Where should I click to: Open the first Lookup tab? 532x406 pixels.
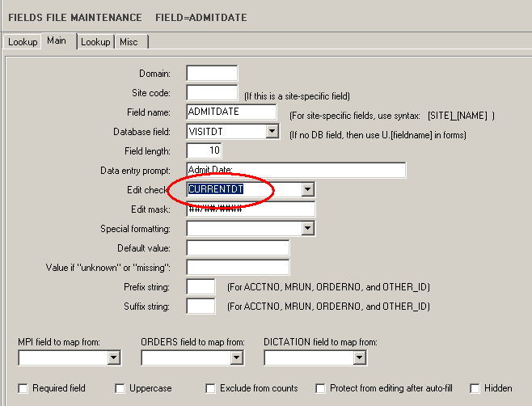(x=23, y=42)
